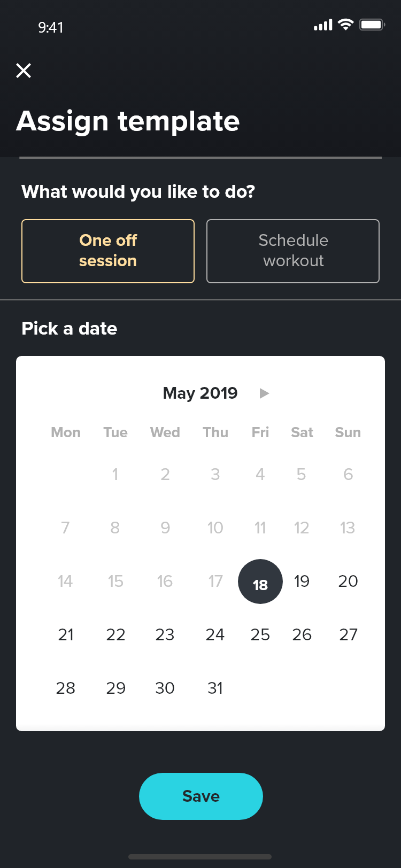Select the One off session option
Screen dimensions: 401x868
point(108,251)
